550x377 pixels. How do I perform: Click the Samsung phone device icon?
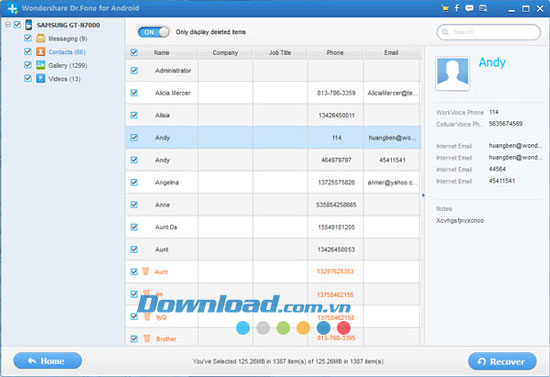click(29, 25)
